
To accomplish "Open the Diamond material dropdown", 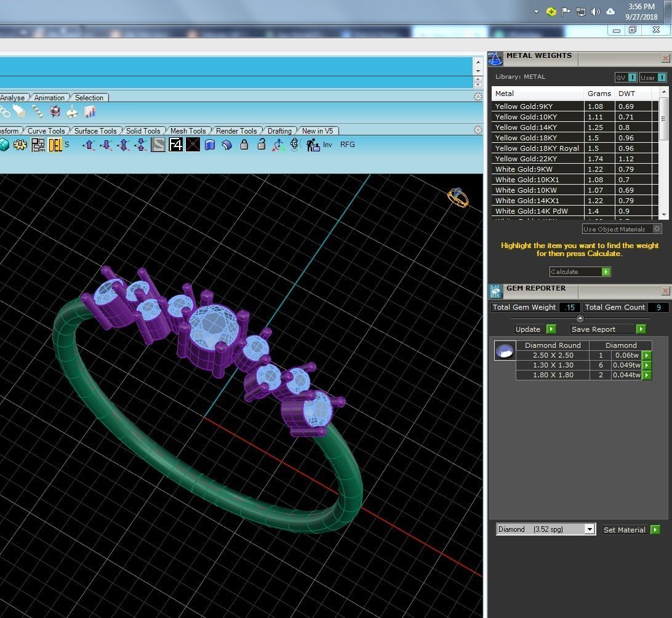I will pyautogui.click(x=590, y=529).
